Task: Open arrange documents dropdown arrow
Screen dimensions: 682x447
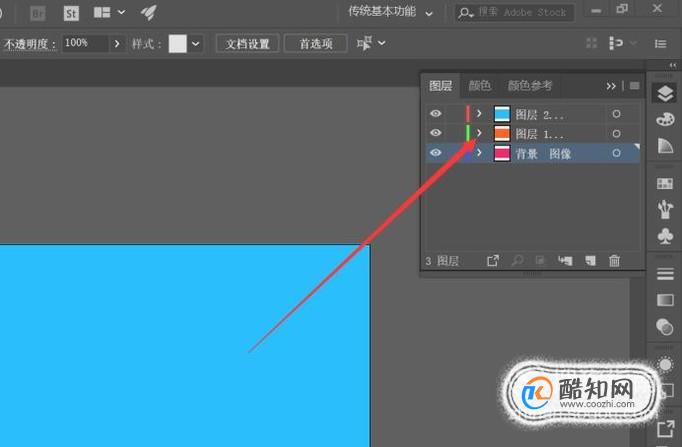Action: click(121, 13)
